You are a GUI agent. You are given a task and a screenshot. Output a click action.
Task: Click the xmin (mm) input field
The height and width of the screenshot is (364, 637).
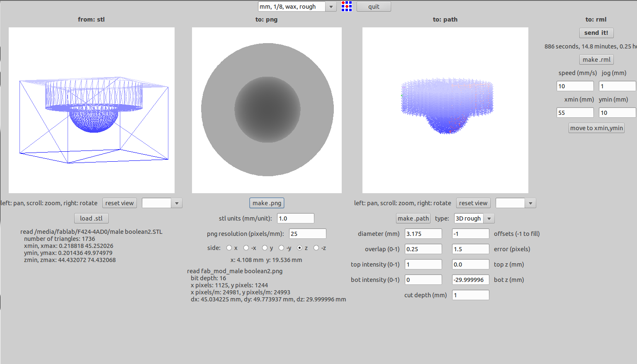click(575, 113)
